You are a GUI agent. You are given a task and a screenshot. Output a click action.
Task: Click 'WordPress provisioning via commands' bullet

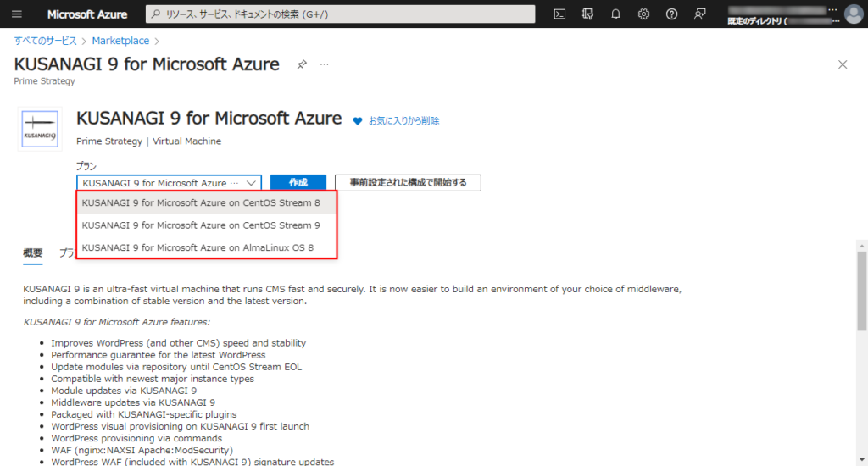click(x=136, y=438)
